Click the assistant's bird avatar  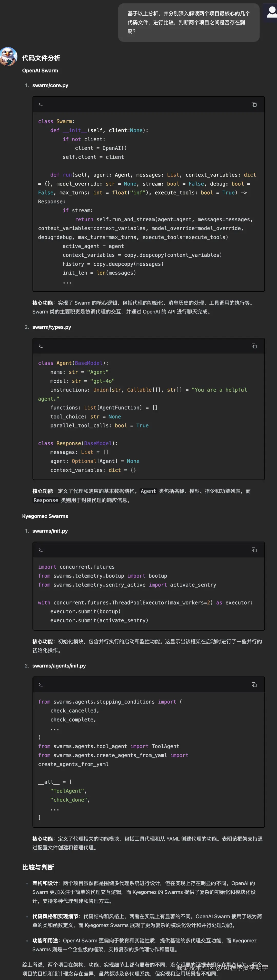point(9,56)
